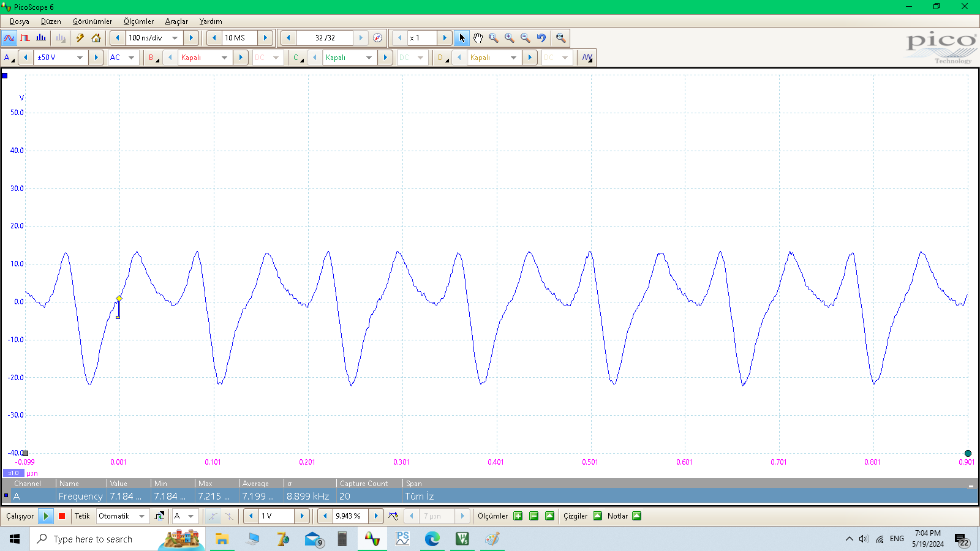Expand the ±50 V range dropdown
980x551 pixels.
(x=80, y=58)
